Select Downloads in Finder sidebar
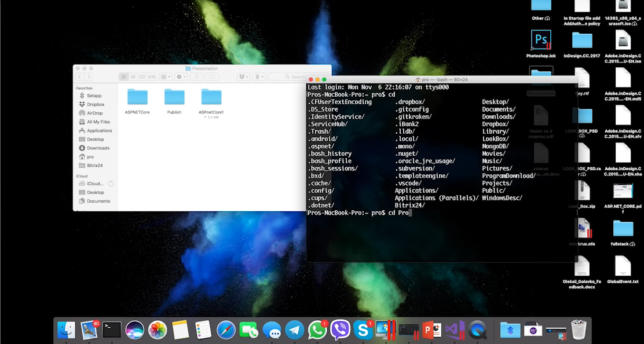The image size is (644, 344). pos(98,148)
